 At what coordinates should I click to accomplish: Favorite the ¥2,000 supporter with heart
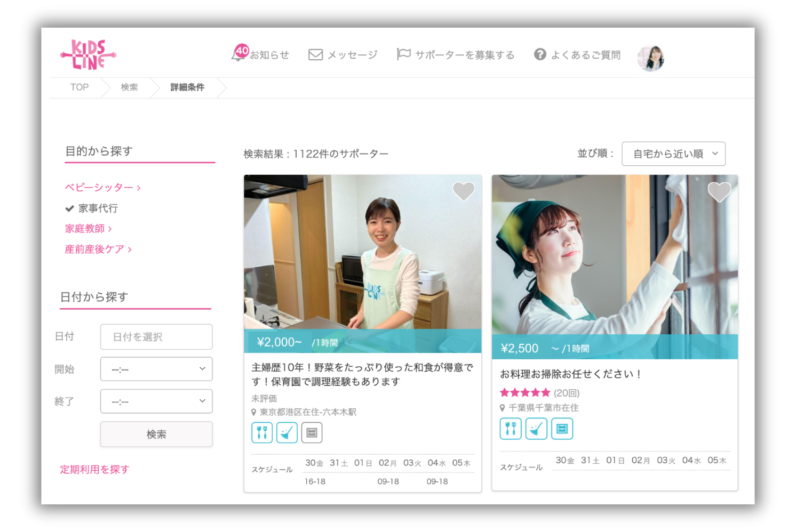click(x=463, y=191)
